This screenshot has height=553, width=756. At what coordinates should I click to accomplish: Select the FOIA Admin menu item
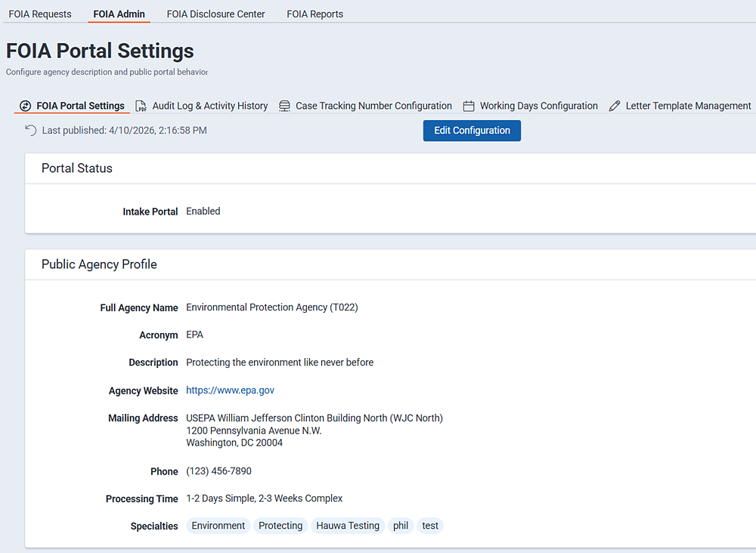point(118,14)
